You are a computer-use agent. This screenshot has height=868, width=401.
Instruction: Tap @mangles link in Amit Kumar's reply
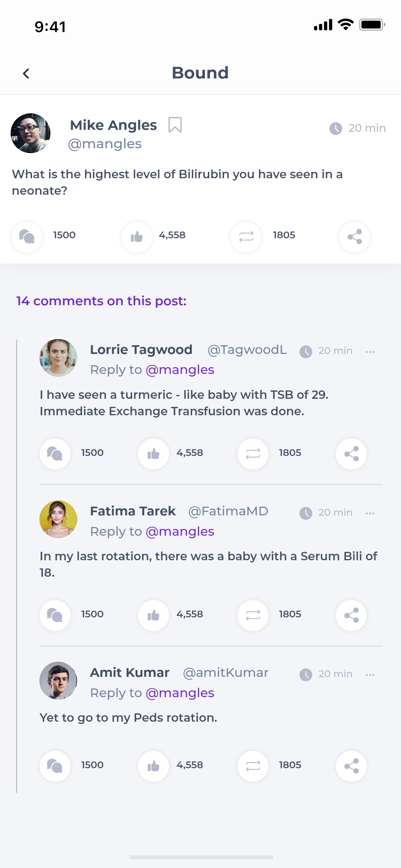click(x=180, y=693)
